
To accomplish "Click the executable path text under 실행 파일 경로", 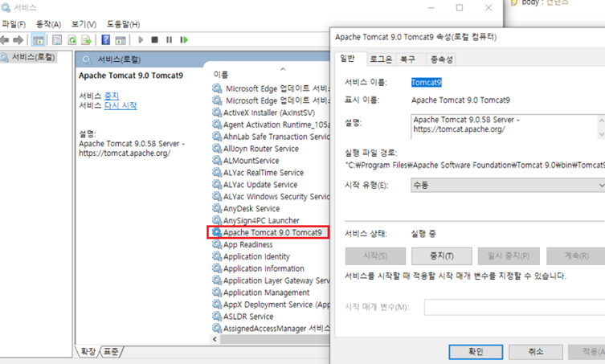I will click(x=475, y=166).
